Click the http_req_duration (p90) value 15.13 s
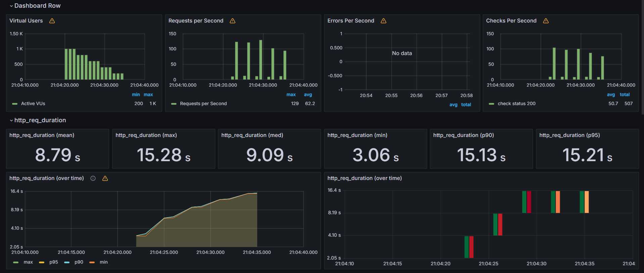The width and height of the screenshot is (644, 273). pos(481,155)
